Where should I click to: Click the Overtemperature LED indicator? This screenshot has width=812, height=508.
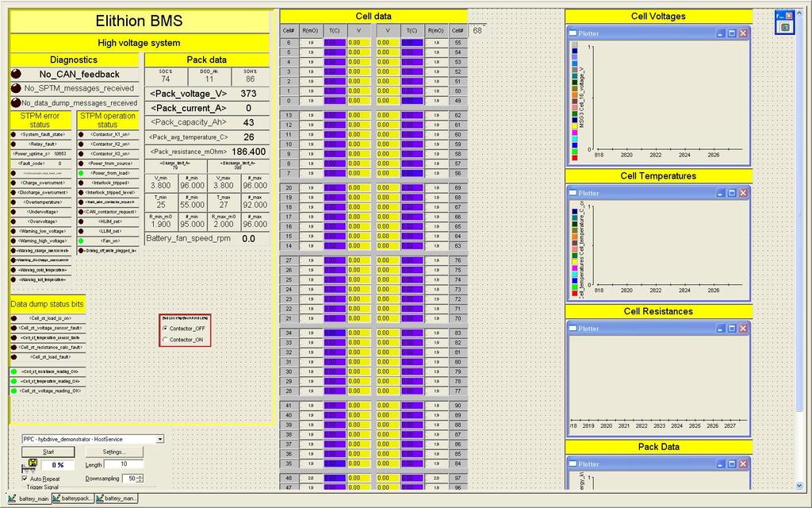[13, 202]
